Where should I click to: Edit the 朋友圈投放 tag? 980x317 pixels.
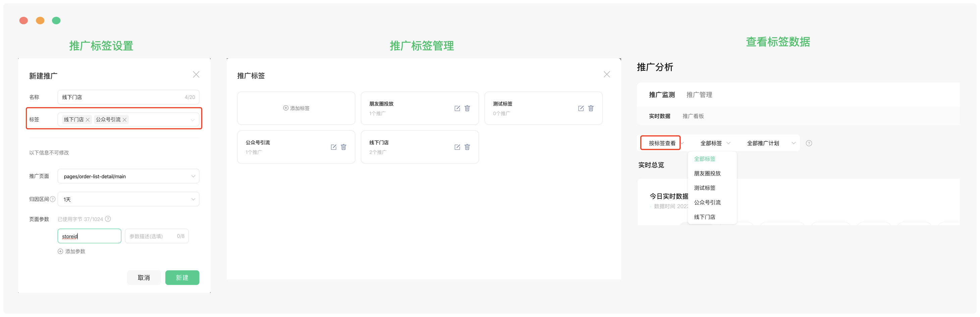[x=457, y=108]
